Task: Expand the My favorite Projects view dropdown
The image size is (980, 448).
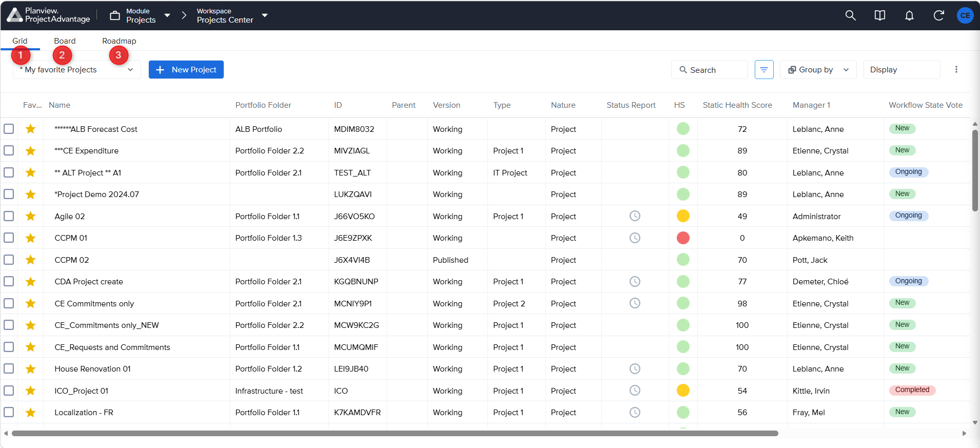Action: 76,70
